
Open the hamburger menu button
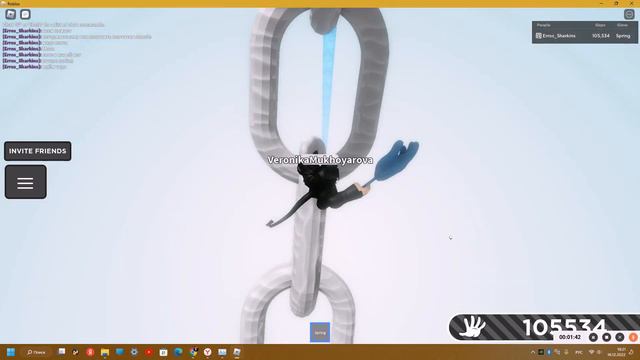pyautogui.click(x=26, y=182)
